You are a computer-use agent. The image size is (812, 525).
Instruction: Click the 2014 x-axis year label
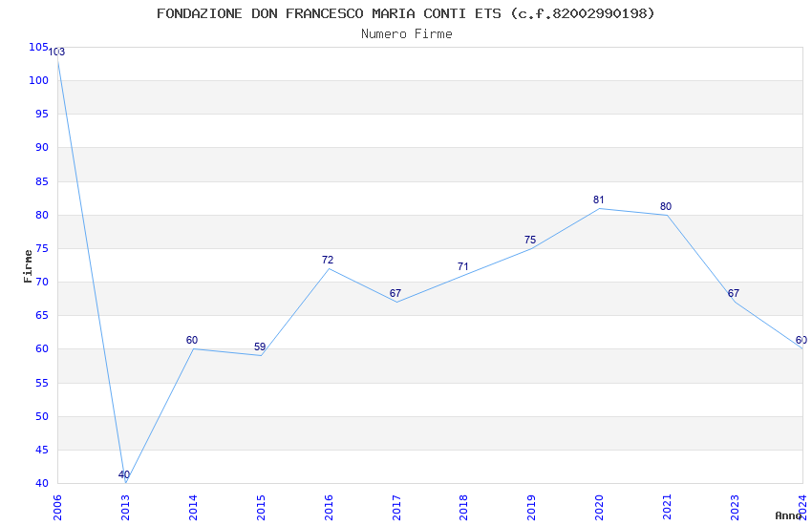193,507
